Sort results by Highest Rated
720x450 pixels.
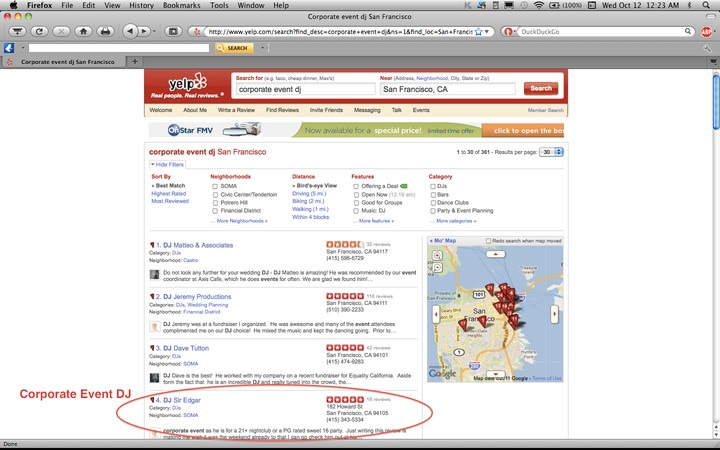click(169, 194)
